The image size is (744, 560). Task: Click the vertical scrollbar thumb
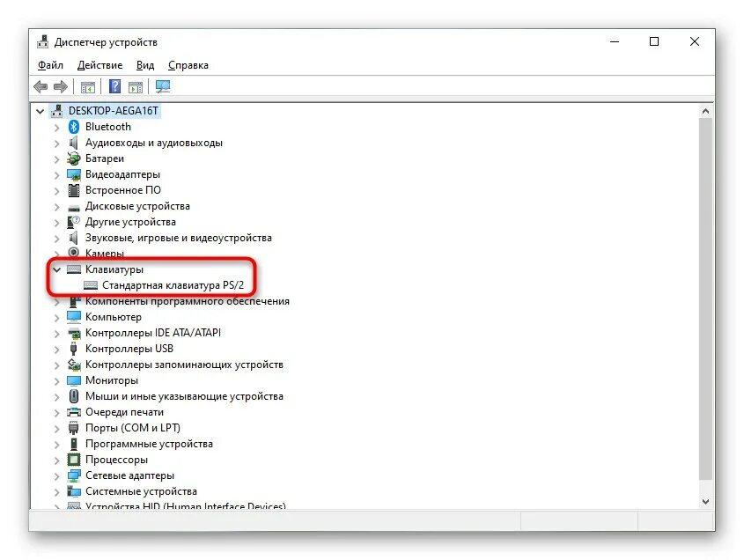pyautogui.click(x=705, y=299)
